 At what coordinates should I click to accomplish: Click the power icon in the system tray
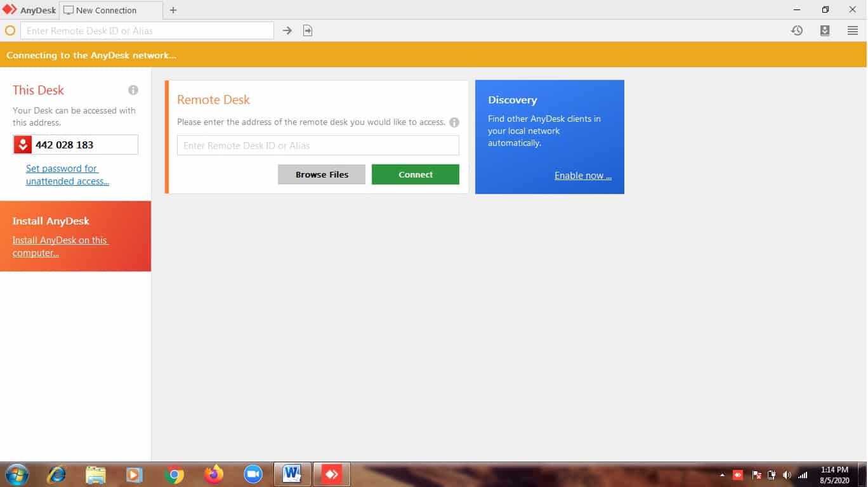point(772,475)
